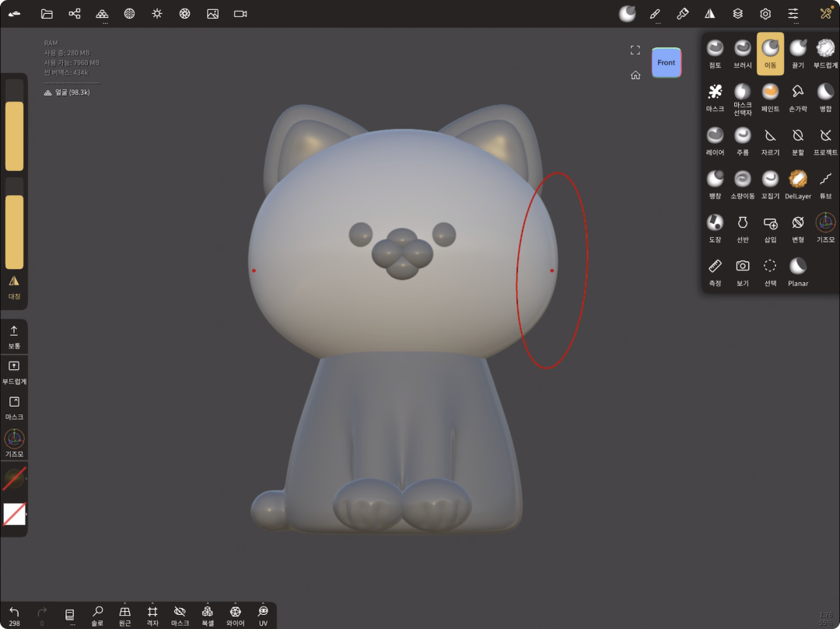Open the lighting menu
This screenshot has height=629, width=840.
tap(157, 13)
